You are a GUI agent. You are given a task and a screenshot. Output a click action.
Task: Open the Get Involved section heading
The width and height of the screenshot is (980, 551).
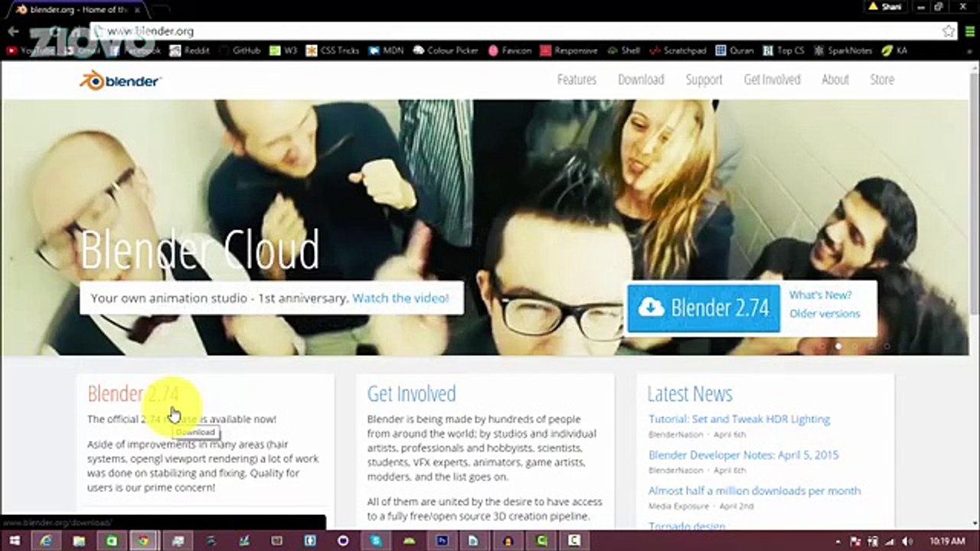[411, 393]
